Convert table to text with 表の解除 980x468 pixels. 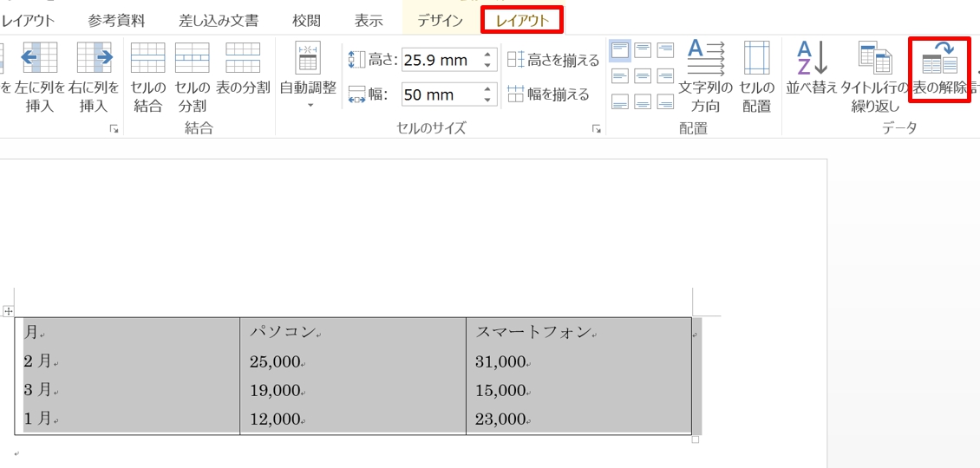click(940, 68)
